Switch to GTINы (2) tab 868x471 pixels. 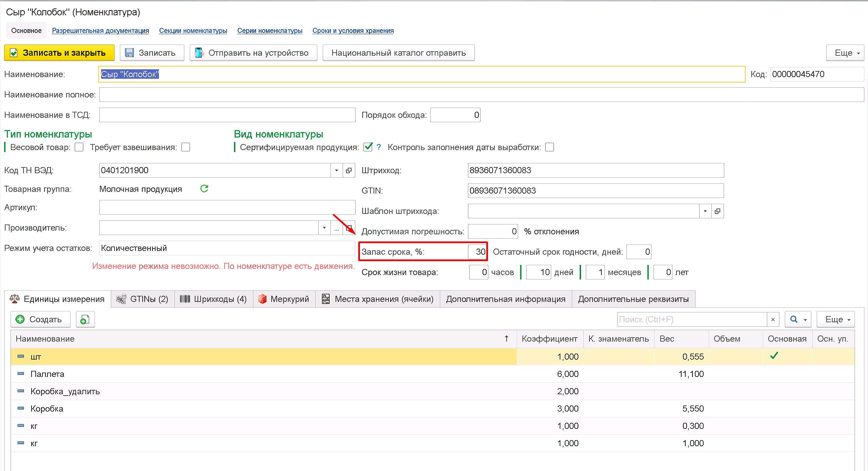(143, 299)
